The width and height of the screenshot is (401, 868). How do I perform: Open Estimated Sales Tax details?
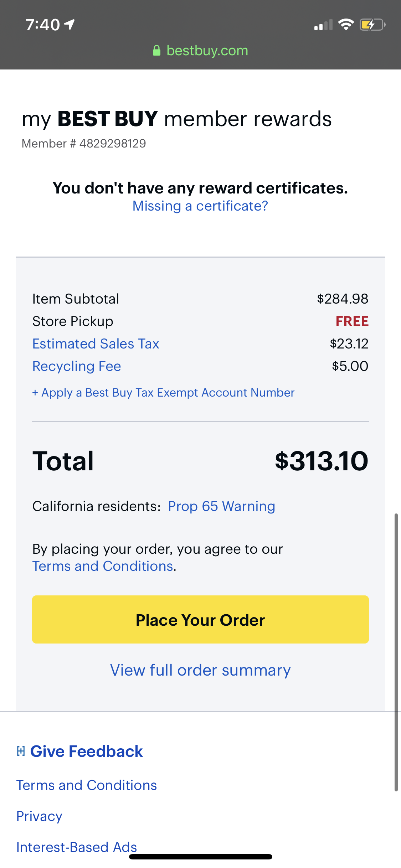pos(96,344)
